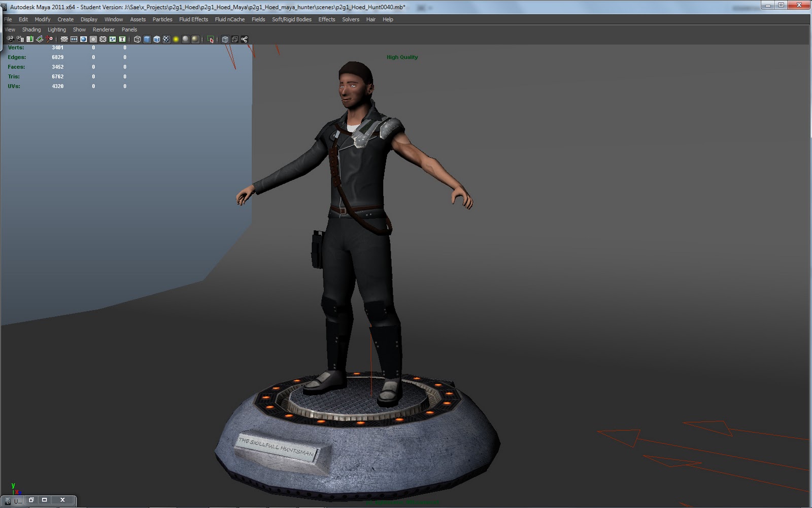This screenshot has height=508, width=812.
Task: Open the Fluid Effects menu
Action: [193, 19]
